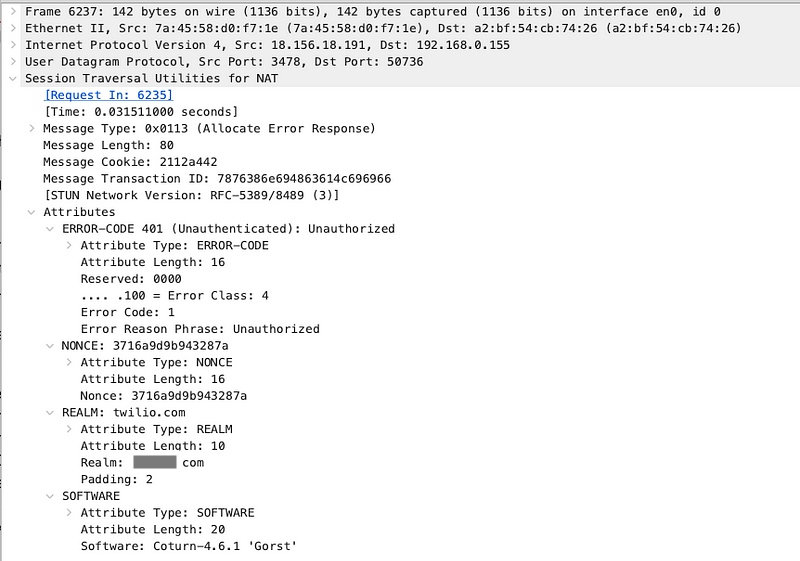Collapse Session Traversal Utilities for NAT
Viewport: 800px width, 561px height.
[x=13, y=79]
